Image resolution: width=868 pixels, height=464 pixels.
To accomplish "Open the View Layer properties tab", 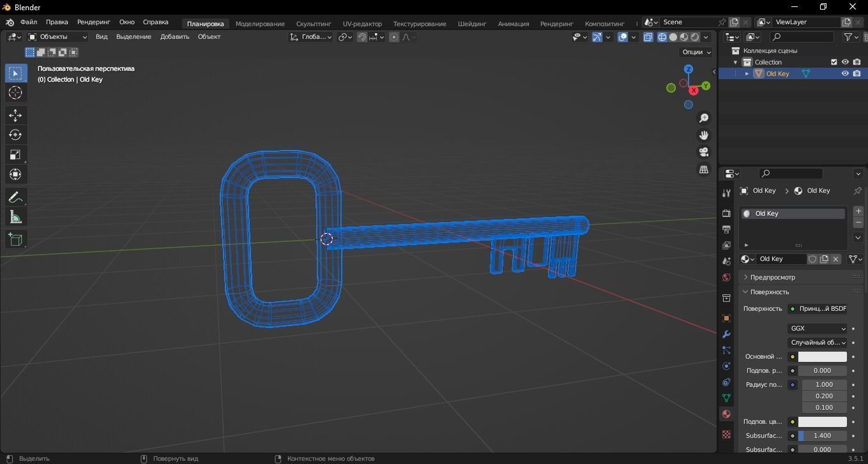I will [726, 245].
